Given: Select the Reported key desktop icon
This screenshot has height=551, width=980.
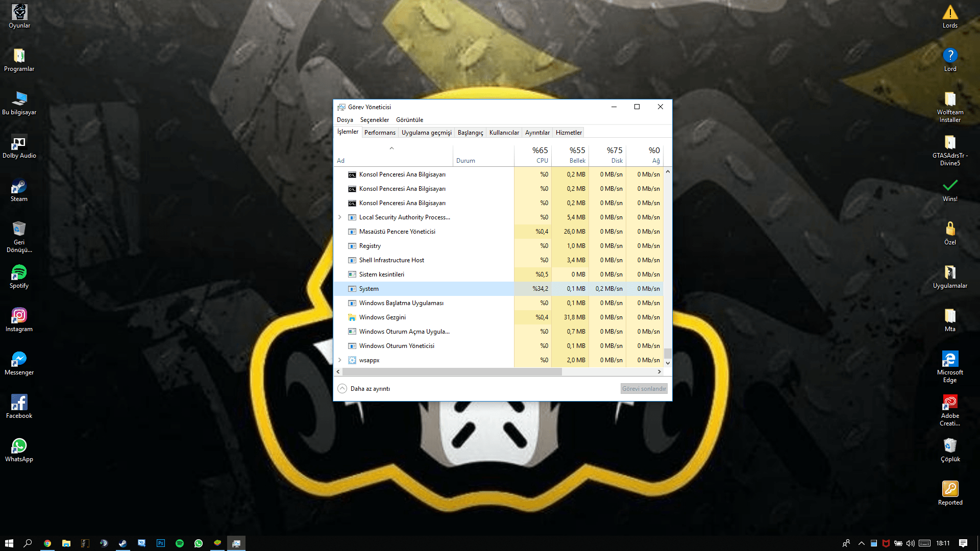Looking at the screenshot, I should point(950,493).
